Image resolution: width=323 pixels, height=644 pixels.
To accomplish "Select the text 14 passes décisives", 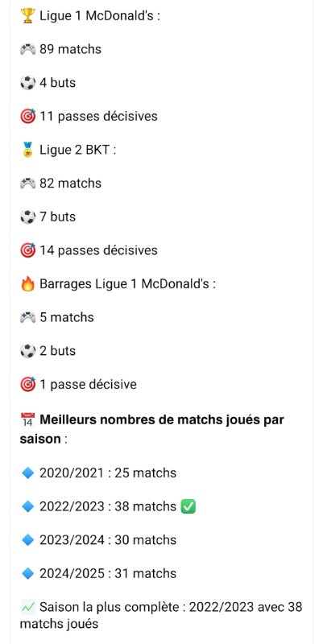I will 98,250.
